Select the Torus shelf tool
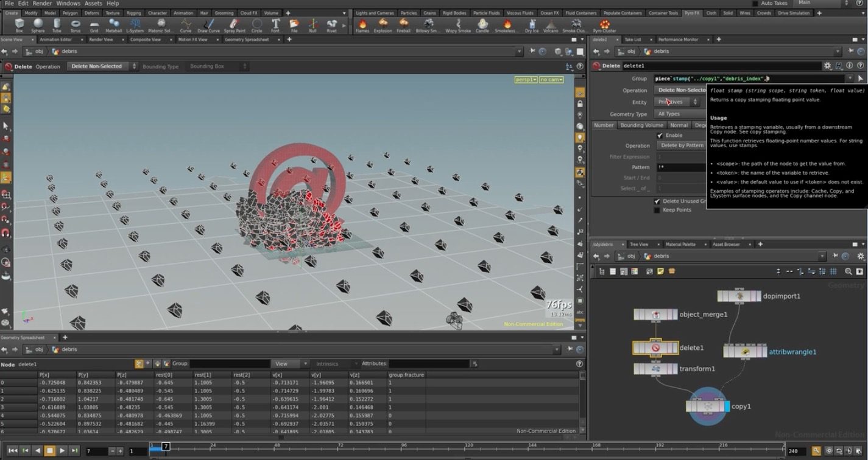This screenshot has height=460, width=868. 76,26
